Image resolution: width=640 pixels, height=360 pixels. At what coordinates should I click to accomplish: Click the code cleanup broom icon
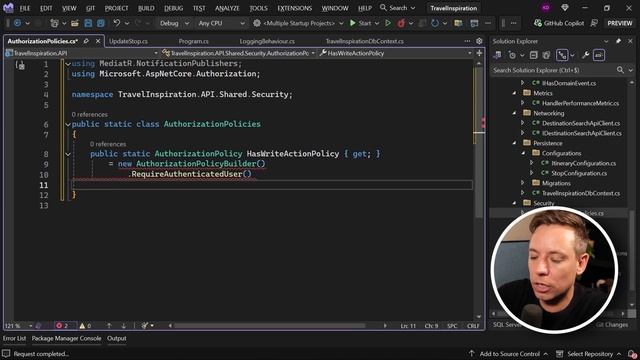point(145,326)
